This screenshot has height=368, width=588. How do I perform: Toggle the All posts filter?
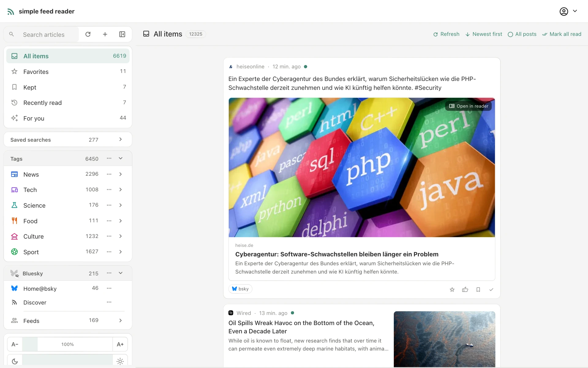point(522,34)
